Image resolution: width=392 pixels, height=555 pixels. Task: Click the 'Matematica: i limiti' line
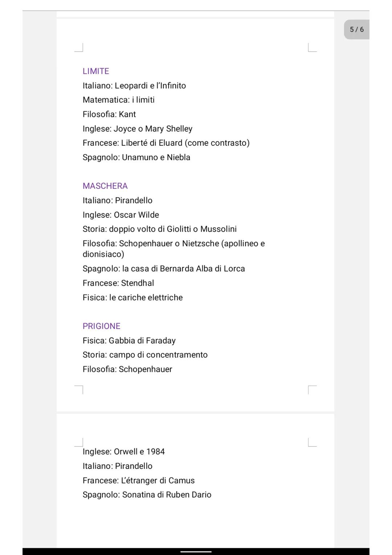(118, 100)
